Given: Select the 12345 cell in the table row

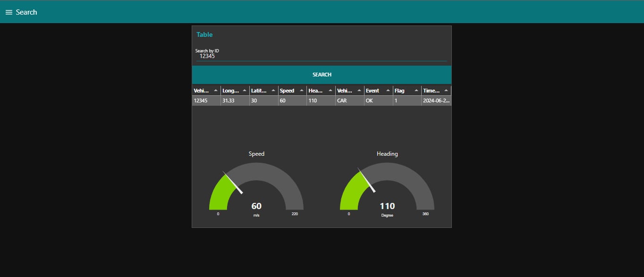Looking at the screenshot, I should click(206, 101).
